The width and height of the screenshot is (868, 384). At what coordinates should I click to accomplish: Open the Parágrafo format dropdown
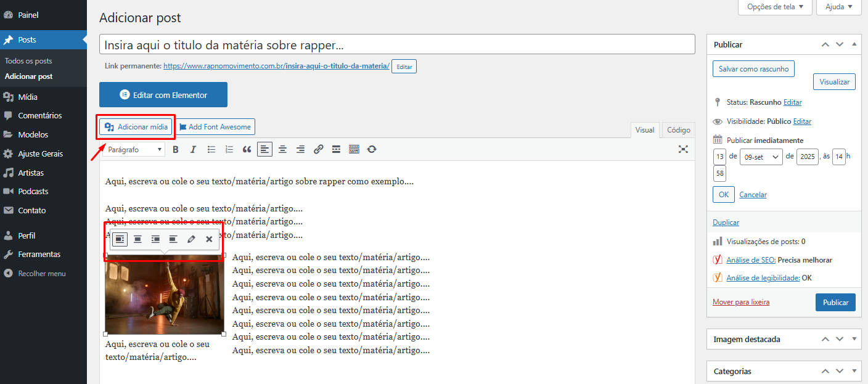pyautogui.click(x=134, y=149)
